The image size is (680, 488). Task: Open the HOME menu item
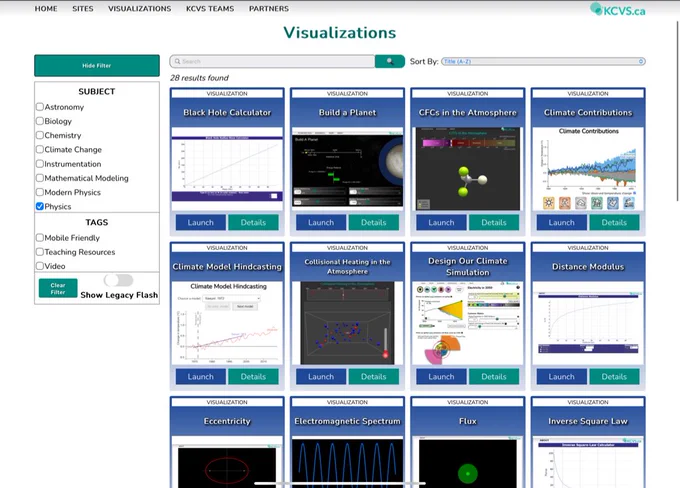point(46,9)
